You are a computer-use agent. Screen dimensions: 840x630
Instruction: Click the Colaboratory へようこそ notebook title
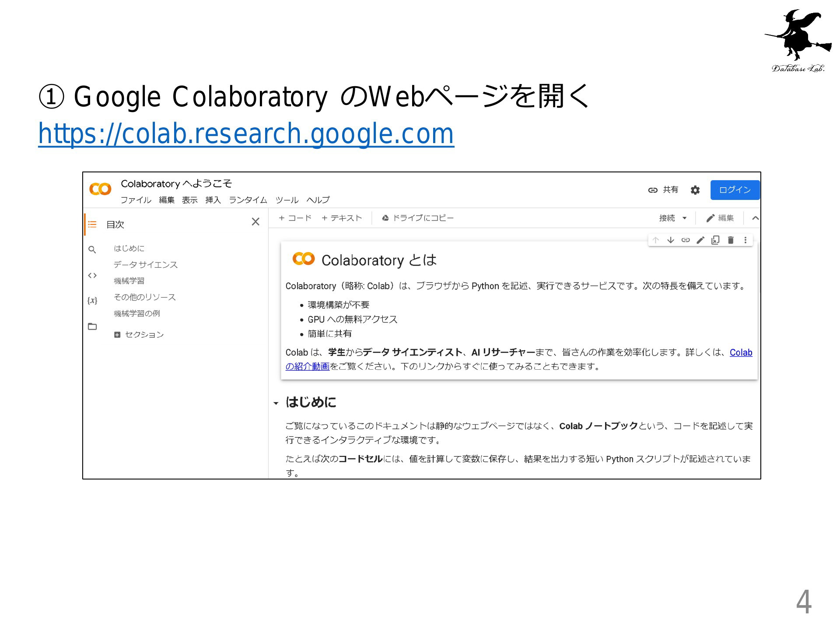176,184
